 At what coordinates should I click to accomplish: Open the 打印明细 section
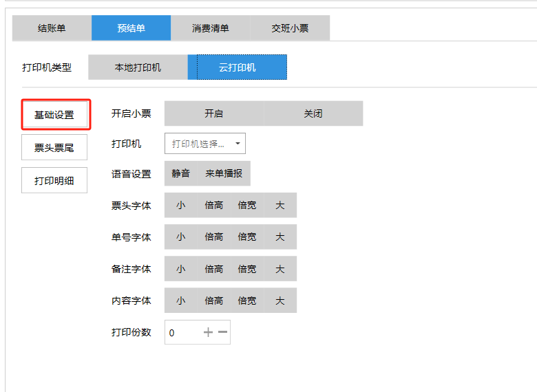point(54,180)
